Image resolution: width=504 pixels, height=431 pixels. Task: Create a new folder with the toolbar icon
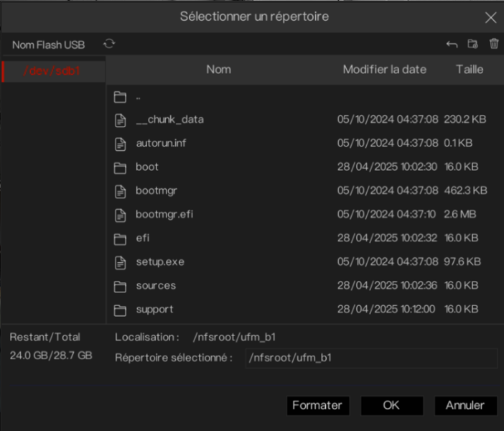click(472, 44)
